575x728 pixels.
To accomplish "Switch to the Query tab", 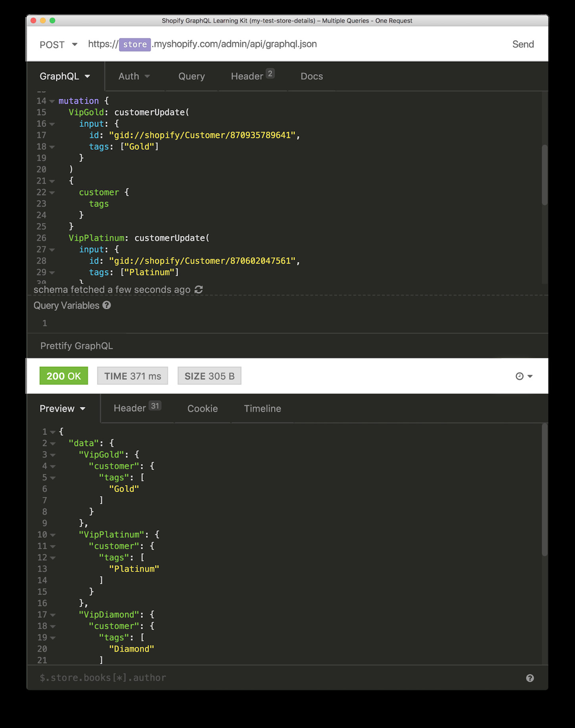I will coord(192,76).
